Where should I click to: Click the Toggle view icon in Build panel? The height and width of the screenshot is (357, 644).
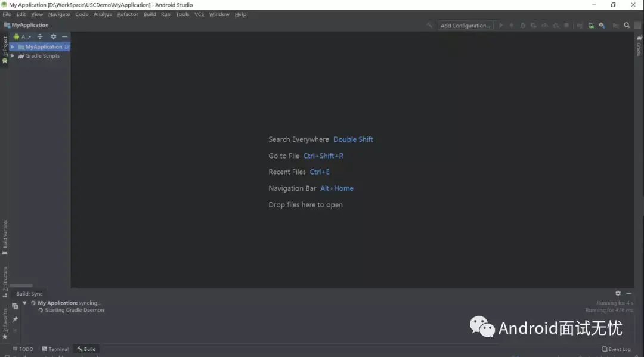15,306
